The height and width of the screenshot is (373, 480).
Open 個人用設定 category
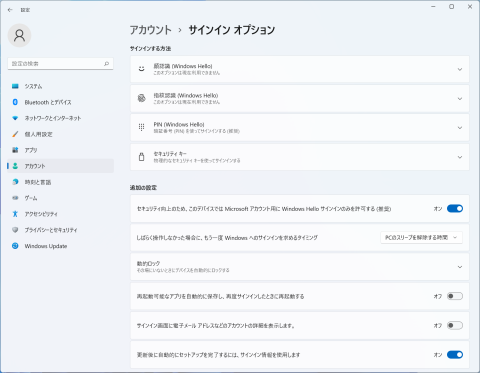pos(38,134)
